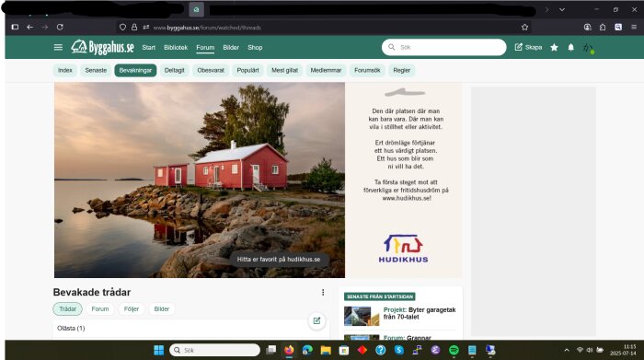This screenshot has width=644, height=360.
Task: Select the active Byggahus browser tab
Action: [196, 9]
